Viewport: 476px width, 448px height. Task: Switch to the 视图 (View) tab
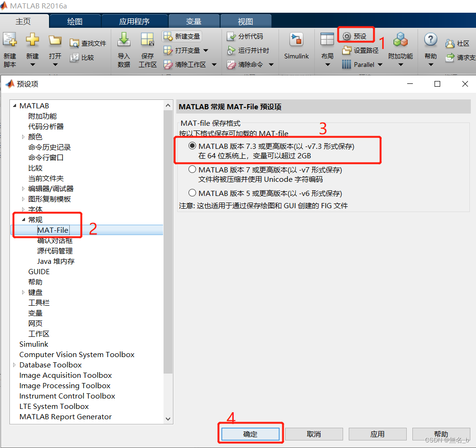tap(245, 21)
